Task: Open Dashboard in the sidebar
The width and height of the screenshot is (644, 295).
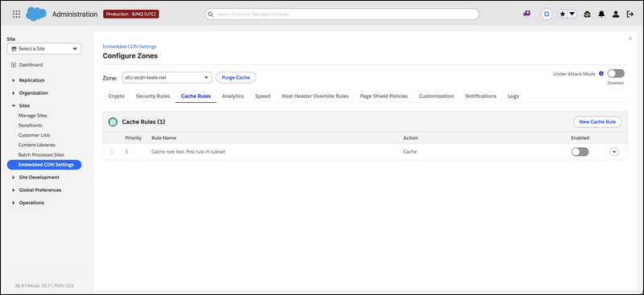Action: [x=31, y=65]
